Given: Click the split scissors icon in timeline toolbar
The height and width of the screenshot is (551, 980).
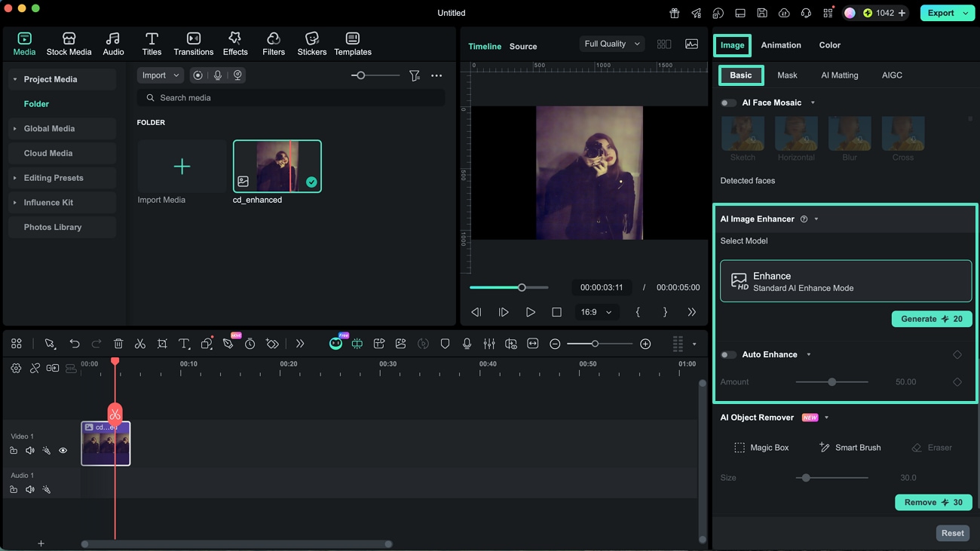Looking at the screenshot, I should coord(140,344).
